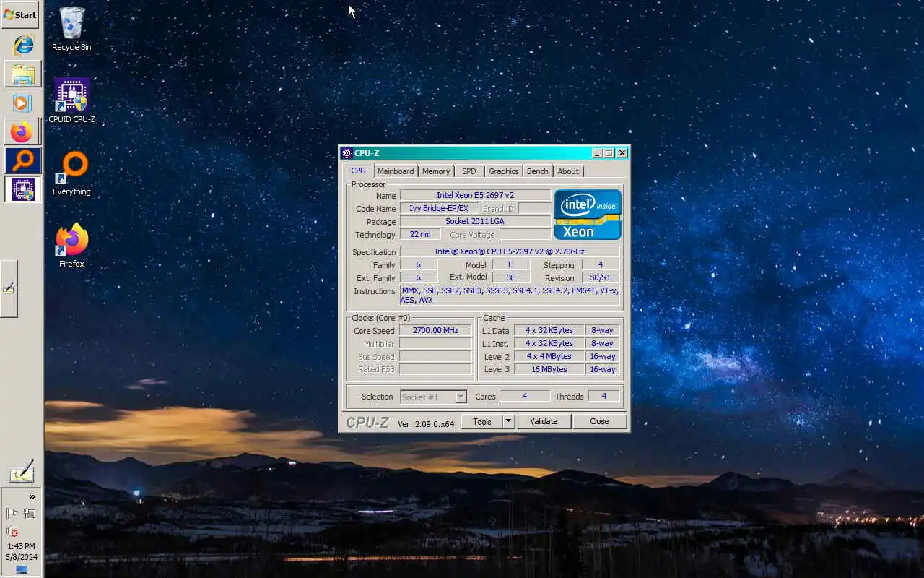This screenshot has height=578, width=924.
Task: Switch to the Everything search taskbar button
Action: [x=23, y=160]
